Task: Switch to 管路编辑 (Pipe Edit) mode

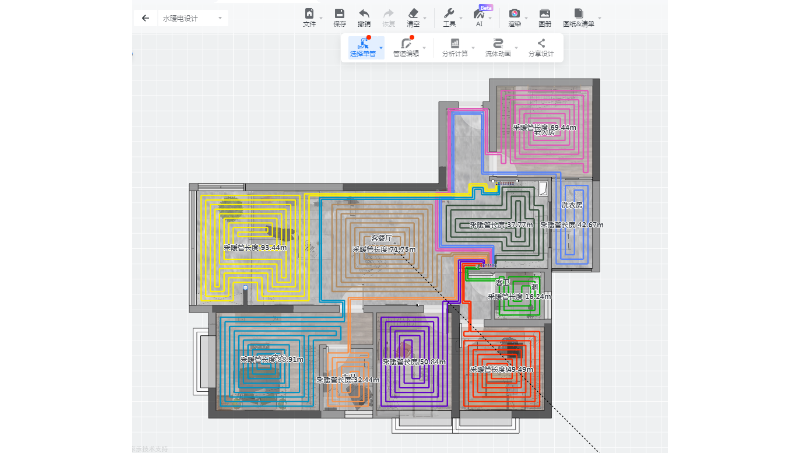Action: point(406,47)
